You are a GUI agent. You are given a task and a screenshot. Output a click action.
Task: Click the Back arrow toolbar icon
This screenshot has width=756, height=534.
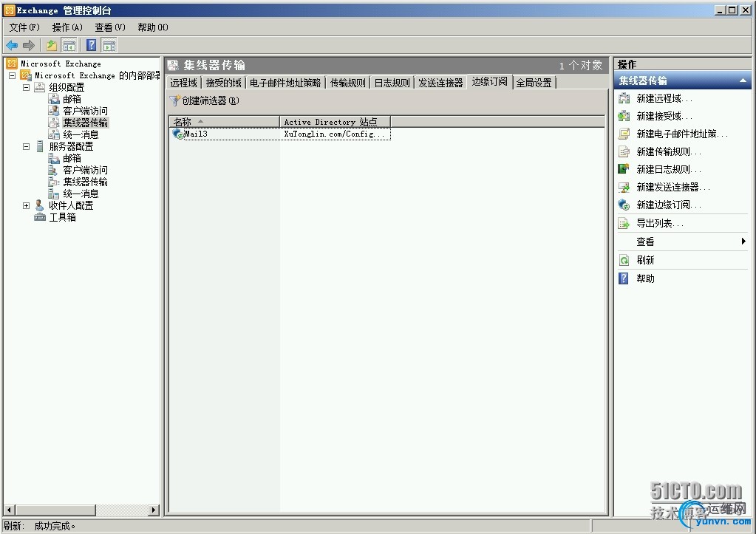(x=12, y=45)
